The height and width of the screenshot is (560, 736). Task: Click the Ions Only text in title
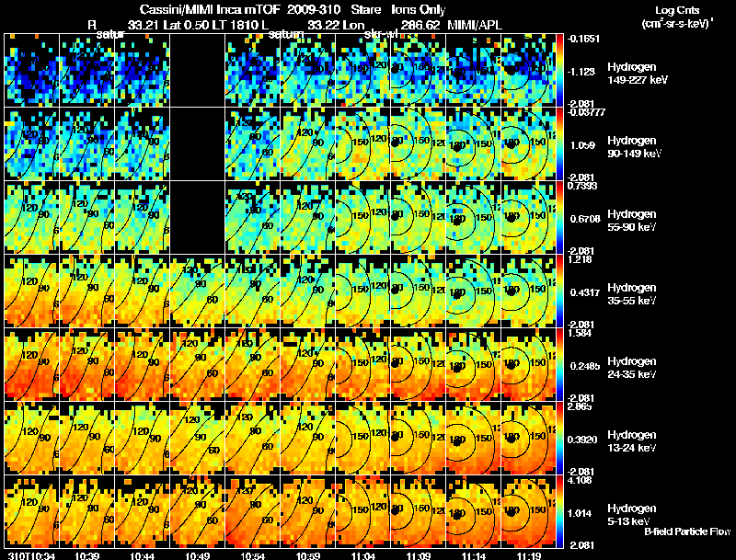click(x=419, y=9)
